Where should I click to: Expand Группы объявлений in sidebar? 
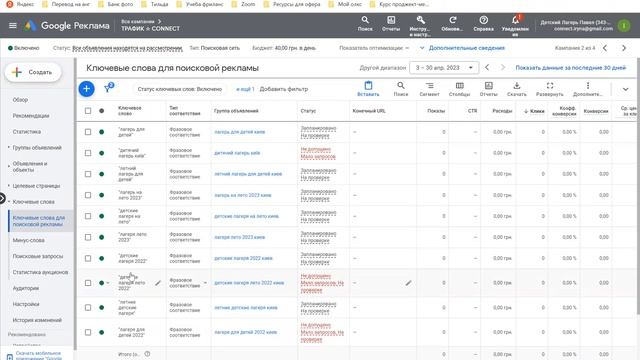9,147
